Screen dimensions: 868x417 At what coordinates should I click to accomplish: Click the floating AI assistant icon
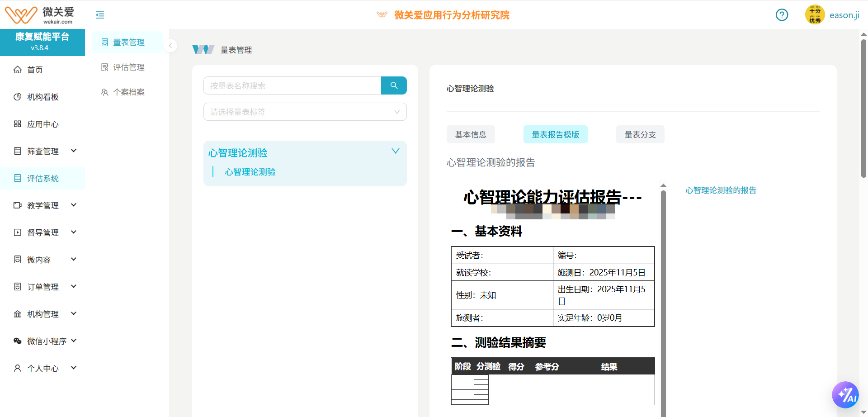click(845, 395)
